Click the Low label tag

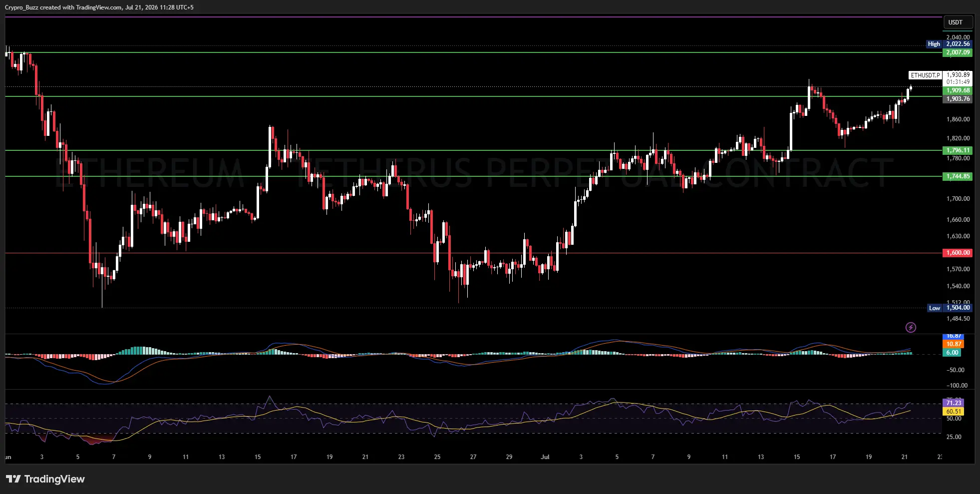935,308
